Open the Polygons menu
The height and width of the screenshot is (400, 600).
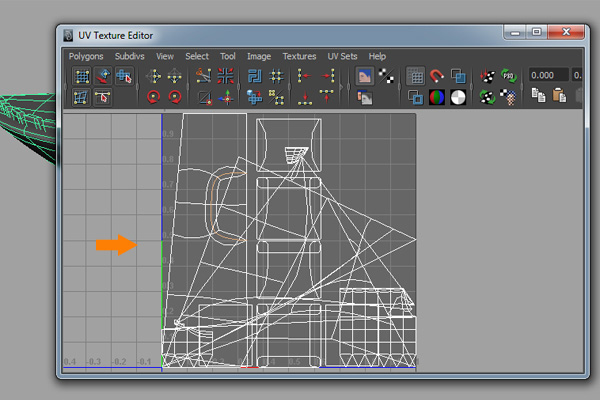pos(86,57)
